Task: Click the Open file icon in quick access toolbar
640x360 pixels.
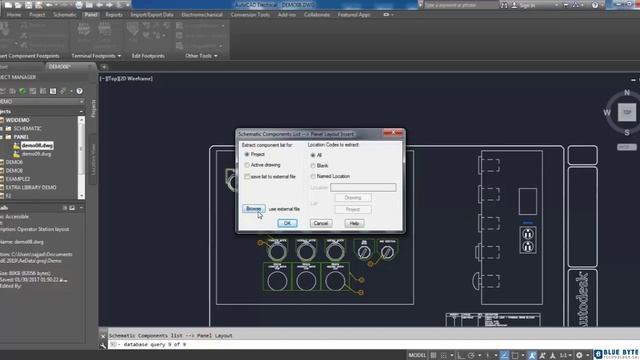Action: (18, 5)
